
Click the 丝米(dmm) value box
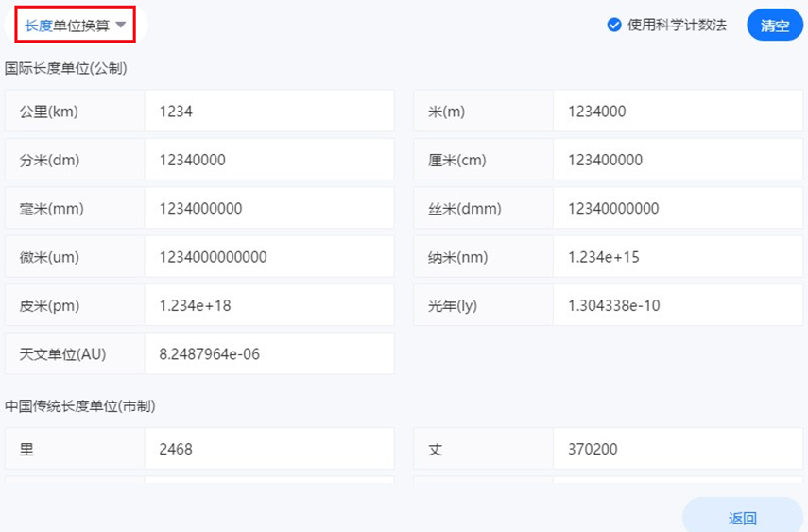677,209
